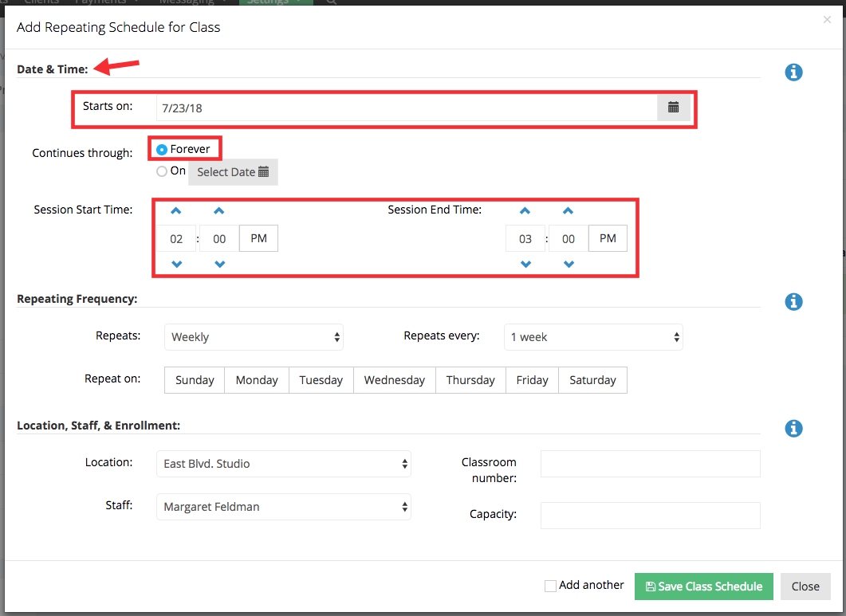Click the info icon for Repeating Frequency
The image size is (846, 616).
point(793,301)
